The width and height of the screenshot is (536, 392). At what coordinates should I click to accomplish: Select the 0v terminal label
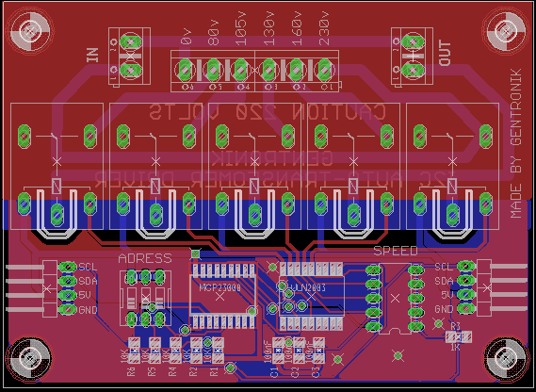186,37
